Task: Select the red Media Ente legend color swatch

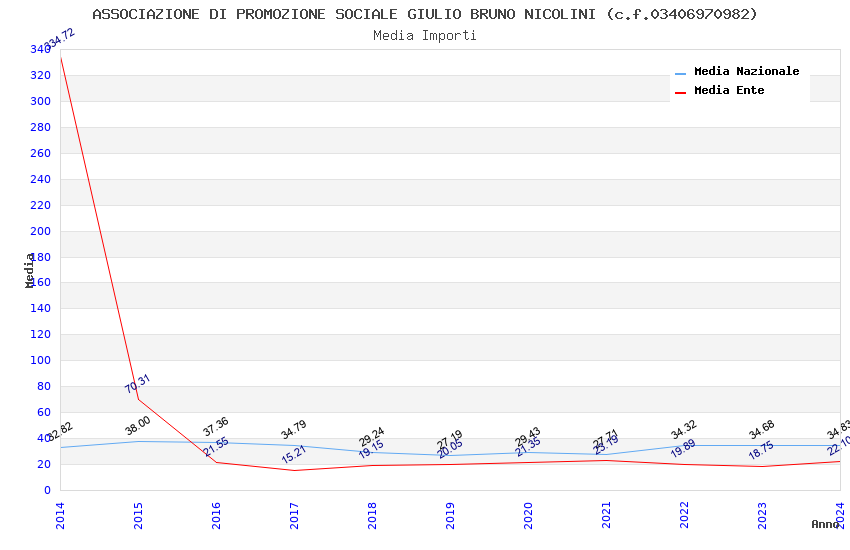Action: click(680, 93)
